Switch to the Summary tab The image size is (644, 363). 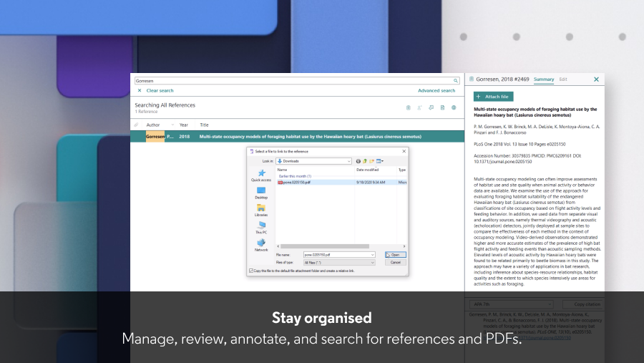tap(544, 79)
